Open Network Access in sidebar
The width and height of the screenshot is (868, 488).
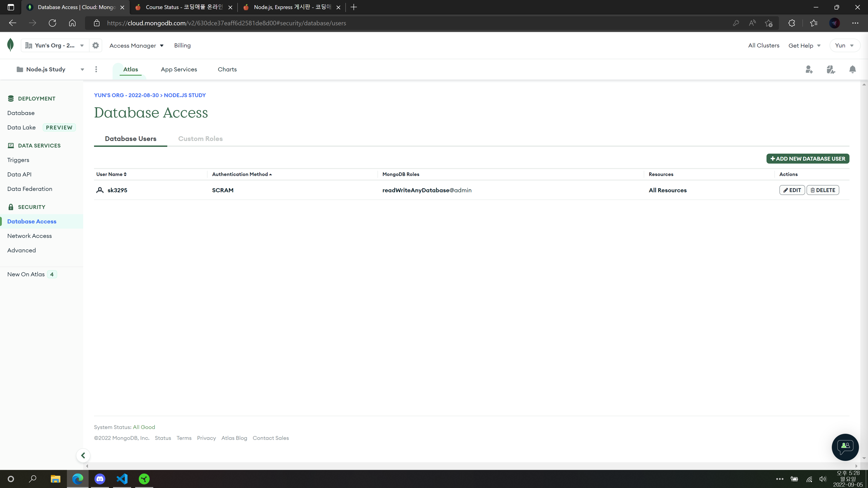point(30,236)
